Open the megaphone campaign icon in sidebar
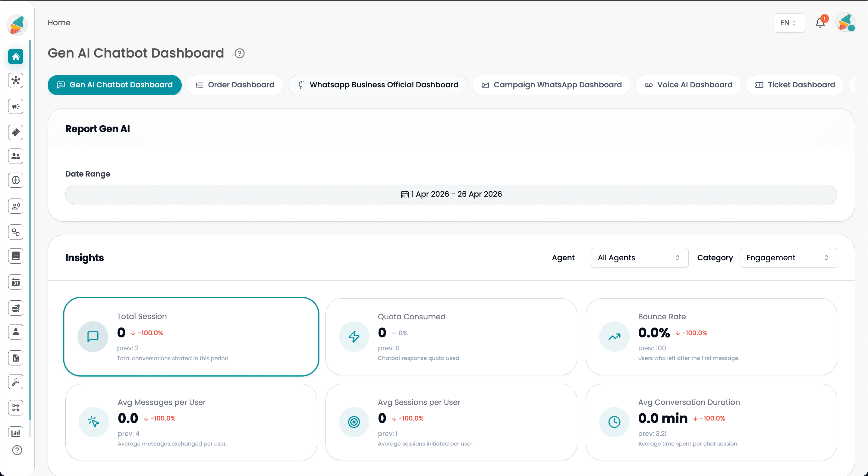868x476 pixels. 16,106
